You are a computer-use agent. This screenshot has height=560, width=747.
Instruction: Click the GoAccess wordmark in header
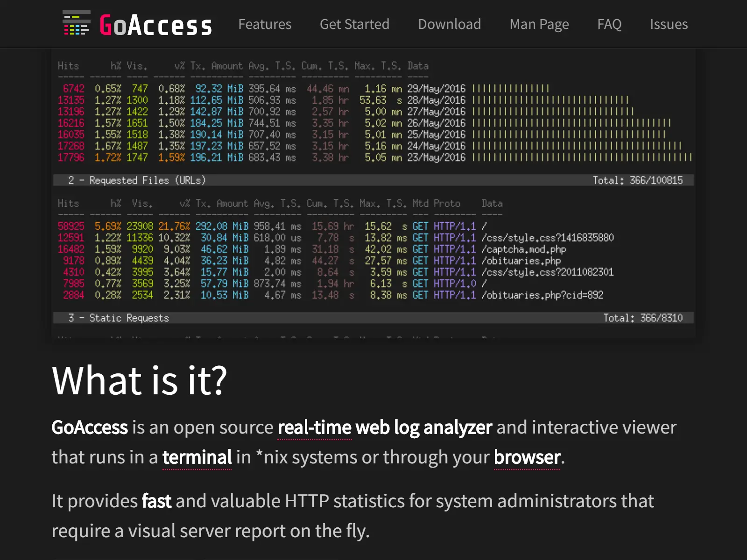[156, 25]
